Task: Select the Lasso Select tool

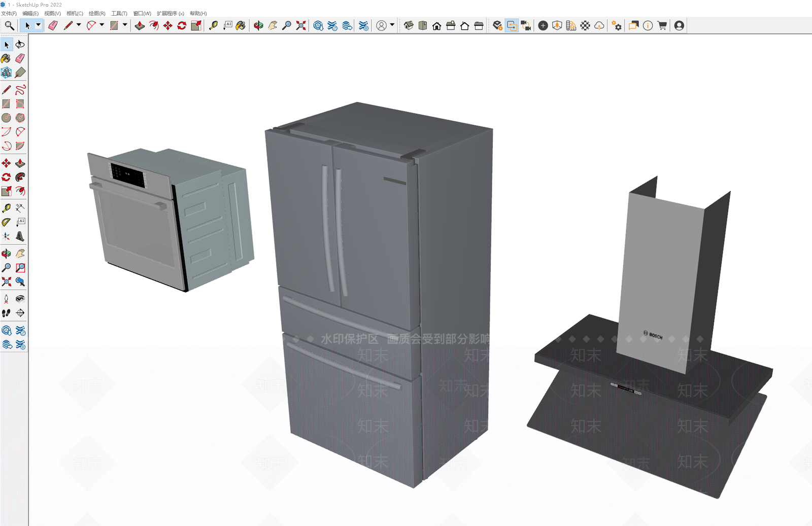Action: point(20,45)
